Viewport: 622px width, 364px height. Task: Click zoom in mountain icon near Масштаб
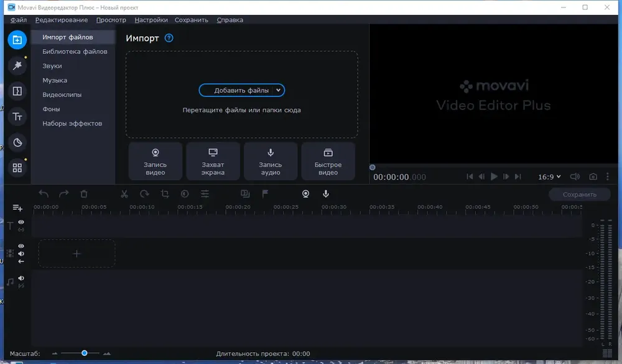pyautogui.click(x=107, y=353)
